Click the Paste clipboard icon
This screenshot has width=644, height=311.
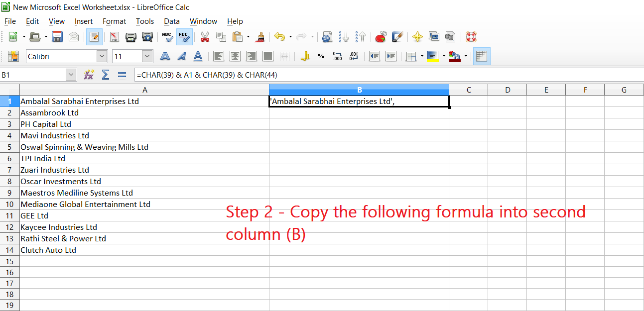tap(238, 37)
